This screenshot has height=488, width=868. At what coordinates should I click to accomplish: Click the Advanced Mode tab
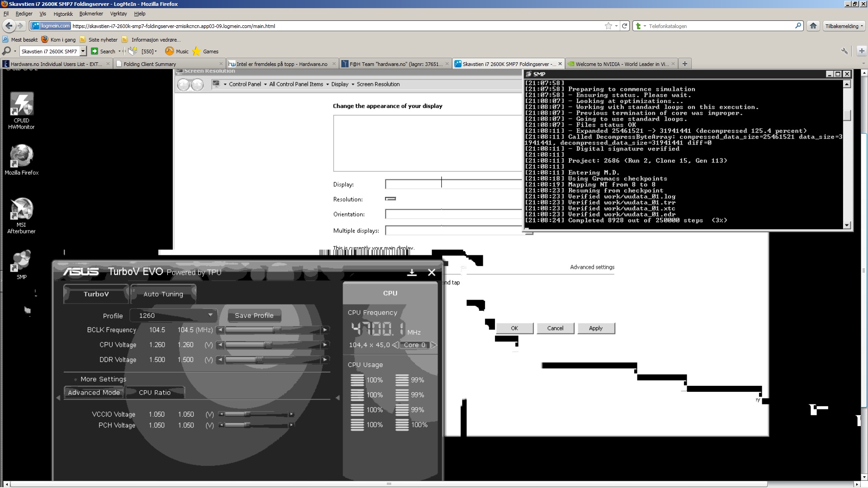point(94,393)
